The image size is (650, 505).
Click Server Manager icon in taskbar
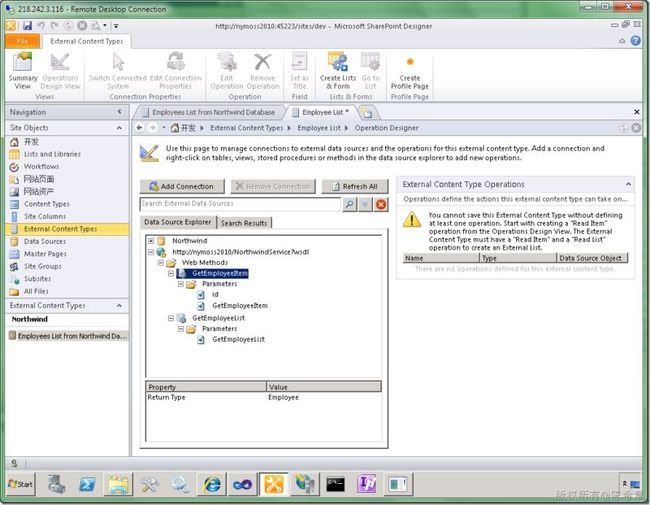coord(56,484)
